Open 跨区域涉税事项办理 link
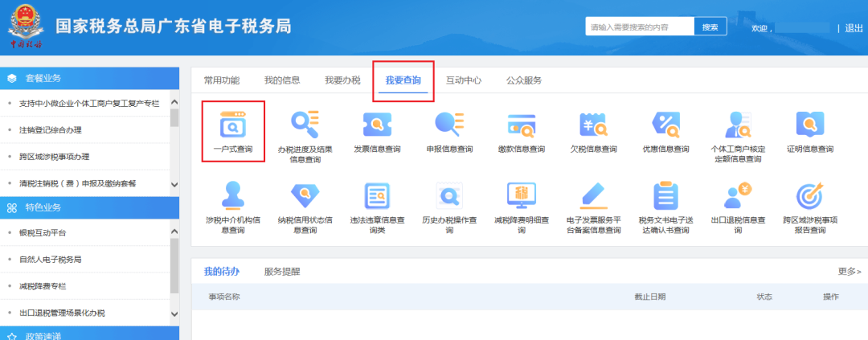 pyautogui.click(x=55, y=157)
